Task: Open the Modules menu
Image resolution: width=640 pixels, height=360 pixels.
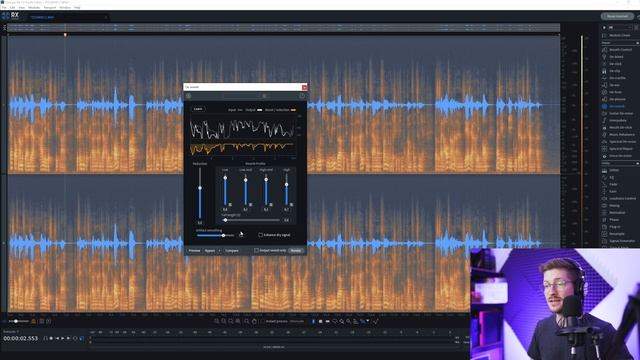Action: [34, 7]
